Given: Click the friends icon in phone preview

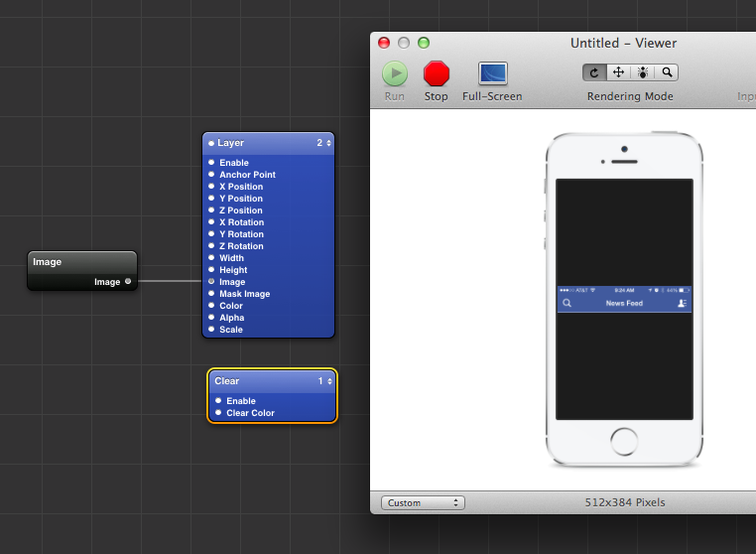Looking at the screenshot, I should (682, 303).
